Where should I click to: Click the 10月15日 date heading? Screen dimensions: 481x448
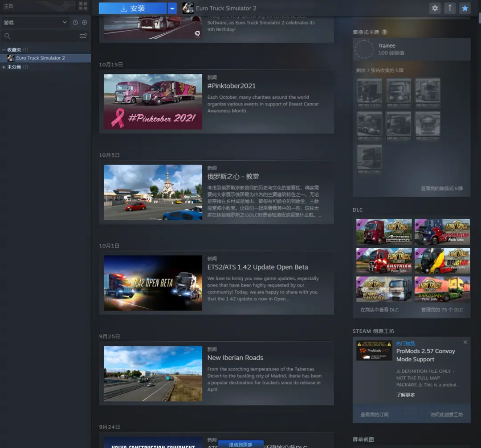click(x=111, y=65)
